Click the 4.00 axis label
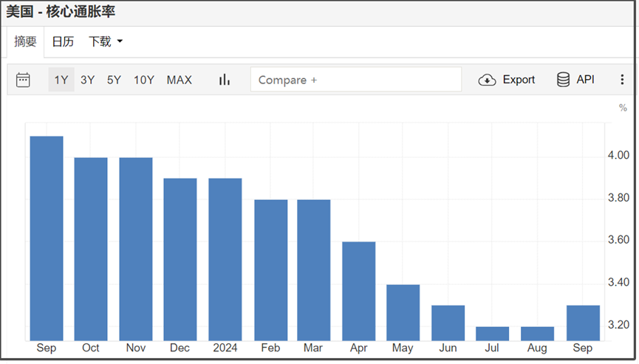639x364 pixels. tap(618, 155)
